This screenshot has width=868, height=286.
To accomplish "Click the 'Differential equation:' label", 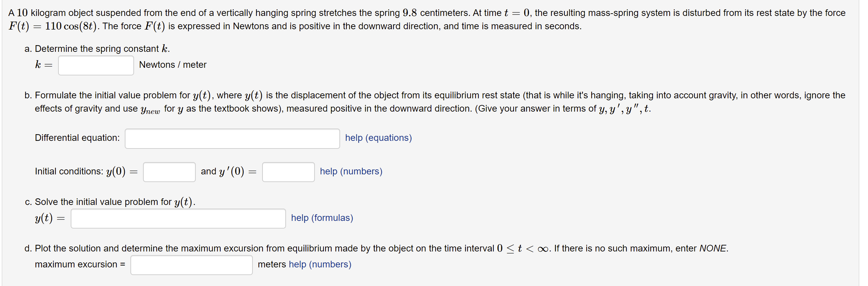I will (77, 138).
